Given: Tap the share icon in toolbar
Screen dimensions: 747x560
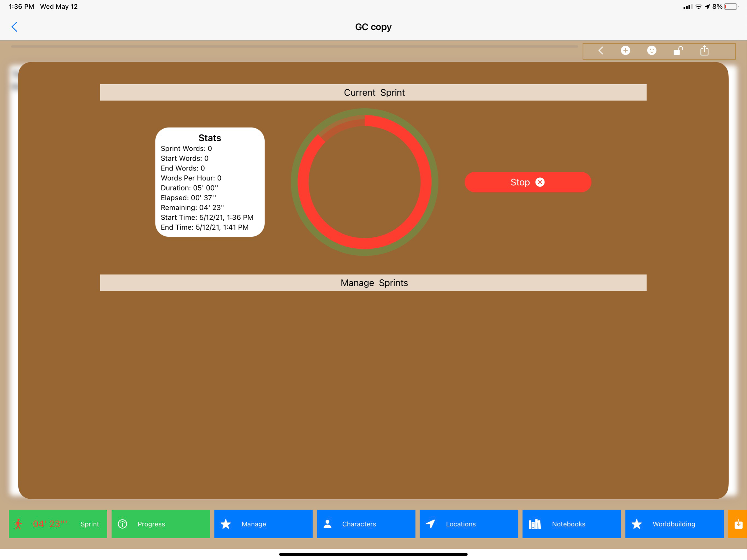Looking at the screenshot, I should click(704, 51).
